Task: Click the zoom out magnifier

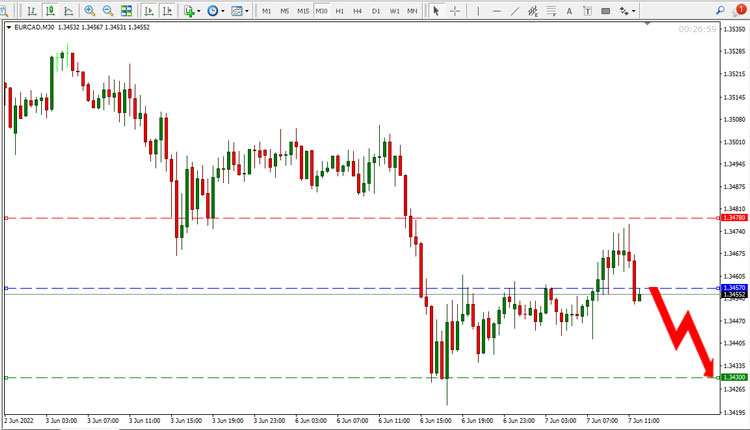Action: (x=108, y=11)
